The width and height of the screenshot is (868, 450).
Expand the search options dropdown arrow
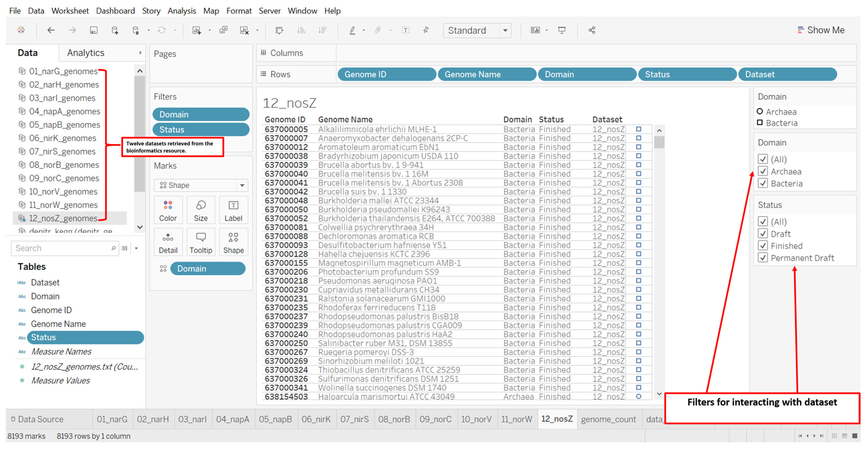[136, 248]
